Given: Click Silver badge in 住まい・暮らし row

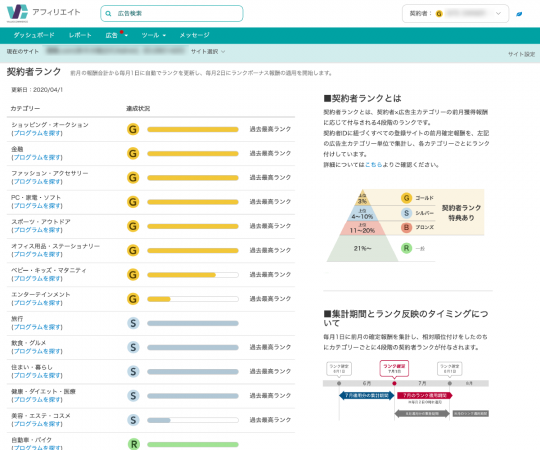Looking at the screenshot, I should 133,371.
